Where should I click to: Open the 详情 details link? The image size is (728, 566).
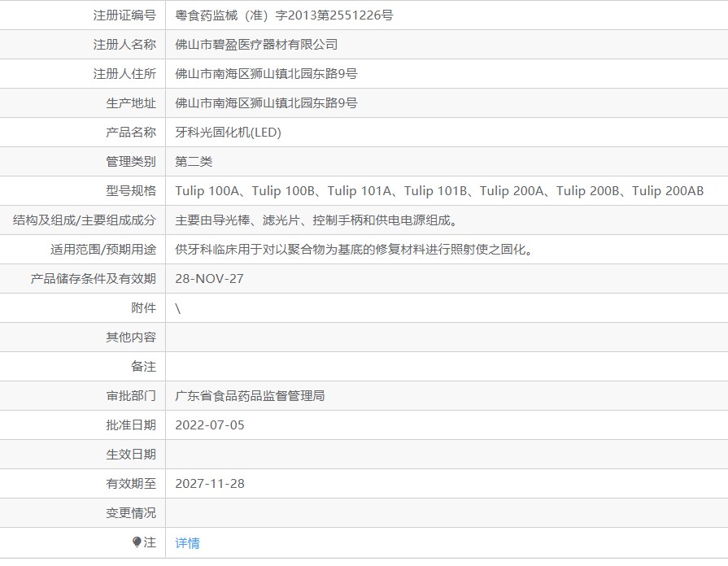tap(188, 542)
